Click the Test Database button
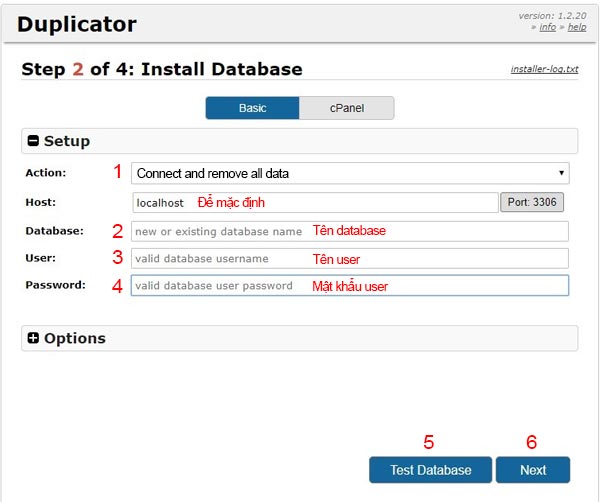The image size is (600, 502). (x=430, y=470)
